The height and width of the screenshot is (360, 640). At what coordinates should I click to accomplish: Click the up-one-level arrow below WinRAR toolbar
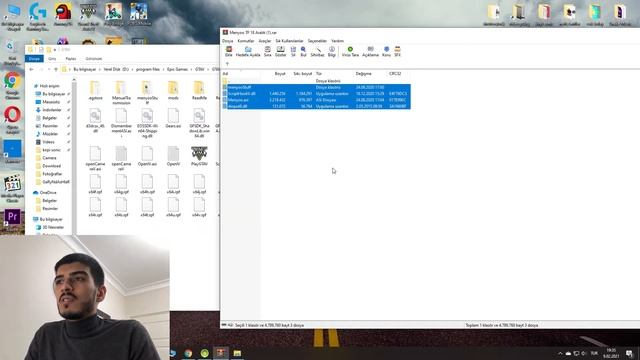pyautogui.click(x=227, y=64)
